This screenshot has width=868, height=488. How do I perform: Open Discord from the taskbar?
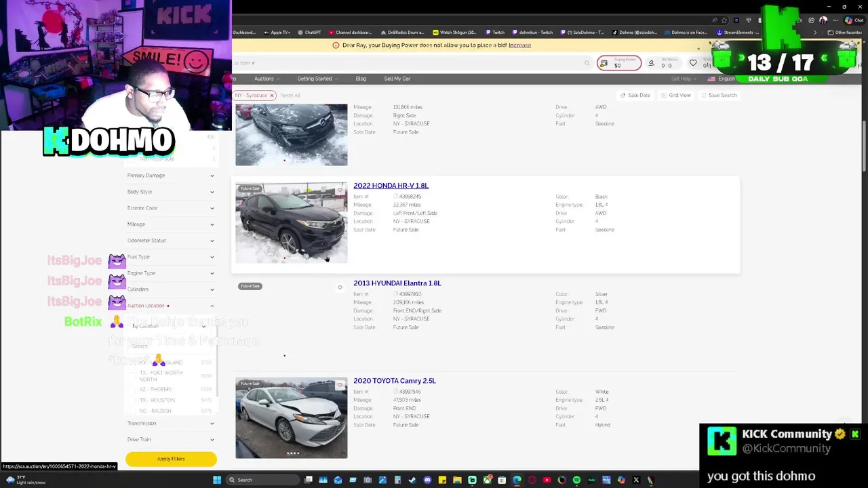tap(427, 480)
